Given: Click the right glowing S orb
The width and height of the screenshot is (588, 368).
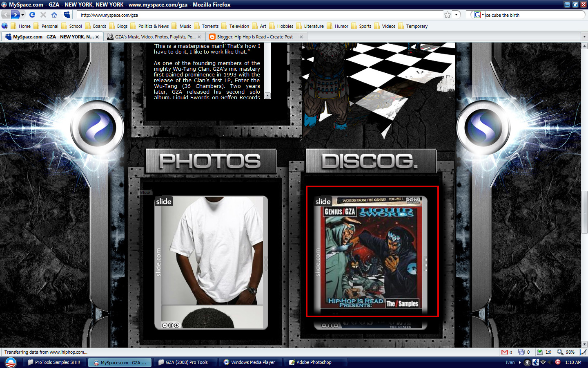Looking at the screenshot, I should coord(483,128).
